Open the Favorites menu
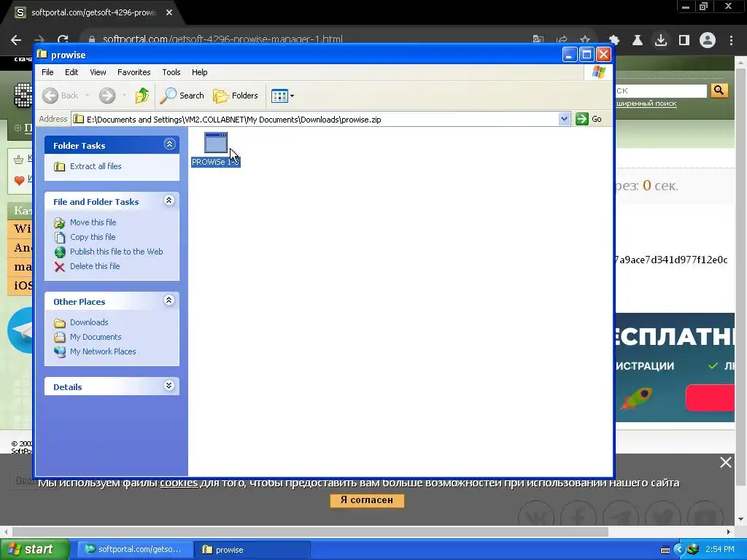The image size is (747, 560). click(134, 72)
